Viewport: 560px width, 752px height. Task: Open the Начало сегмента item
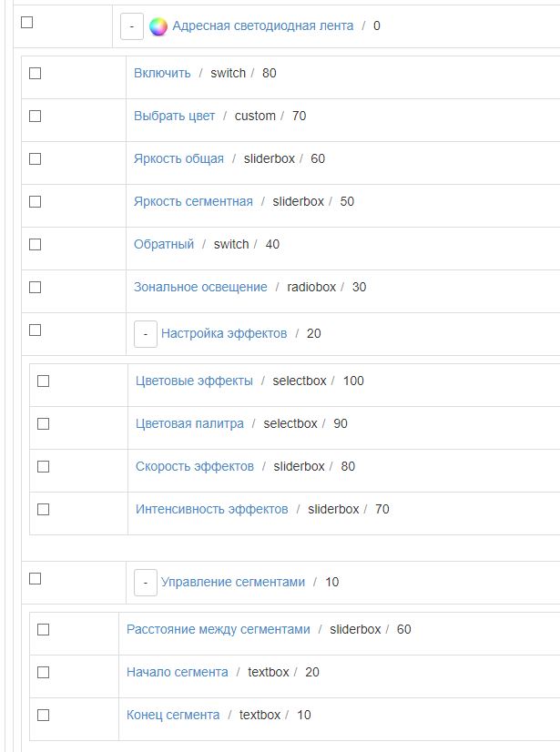pos(178,672)
